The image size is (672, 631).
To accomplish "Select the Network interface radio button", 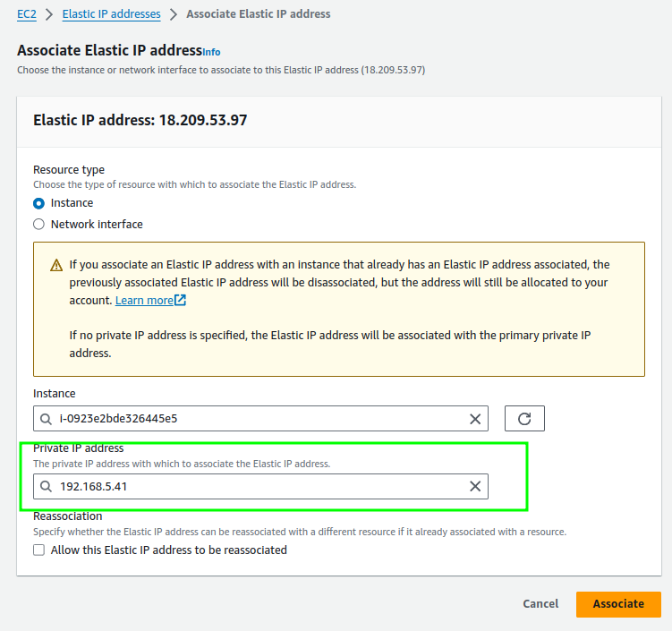I will (x=38, y=225).
